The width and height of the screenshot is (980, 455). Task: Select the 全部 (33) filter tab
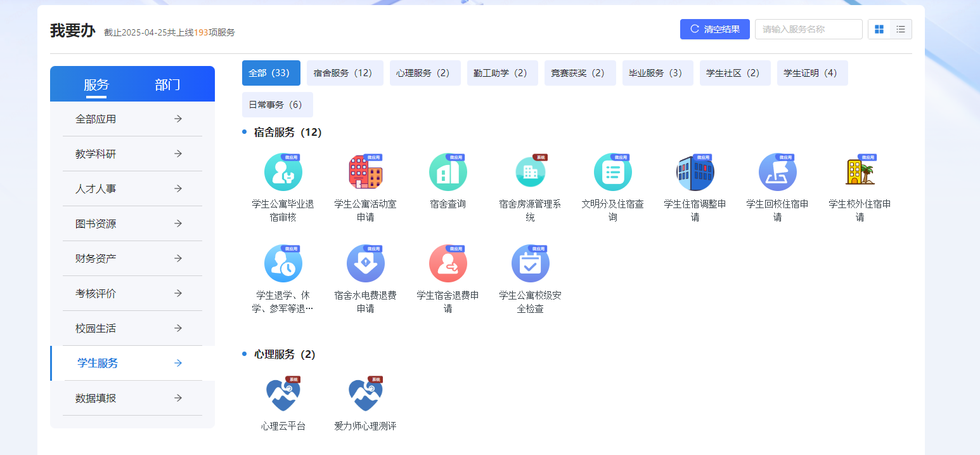271,72
